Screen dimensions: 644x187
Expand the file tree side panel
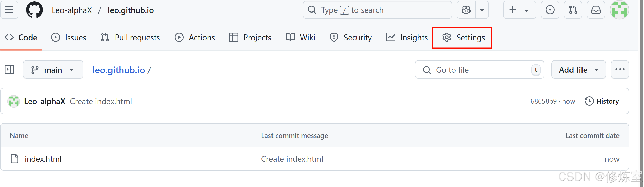9,69
